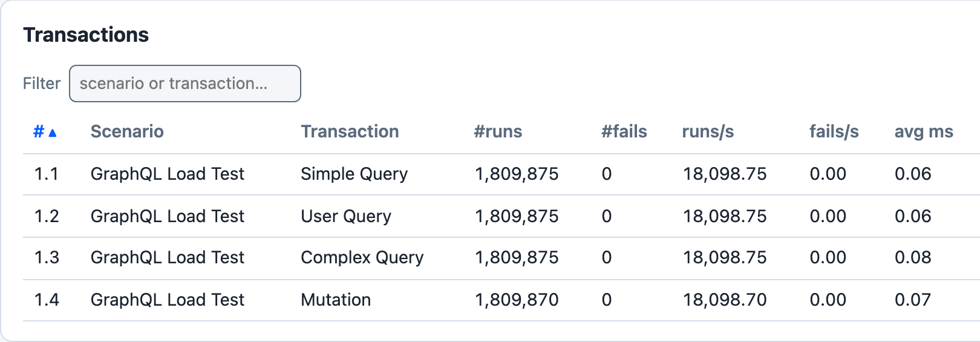Click 0 fails in Mutation row
Image resolution: width=980 pixels, height=342 pixels.
pyautogui.click(x=607, y=300)
